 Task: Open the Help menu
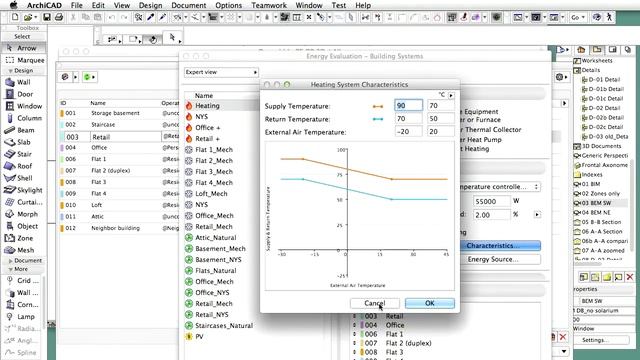tap(363, 5)
